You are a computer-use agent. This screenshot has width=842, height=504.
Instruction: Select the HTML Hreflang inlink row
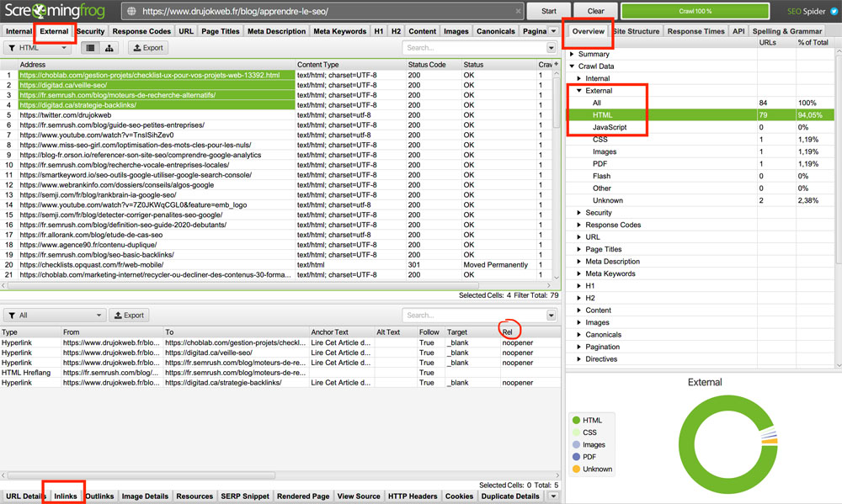click(x=280, y=373)
